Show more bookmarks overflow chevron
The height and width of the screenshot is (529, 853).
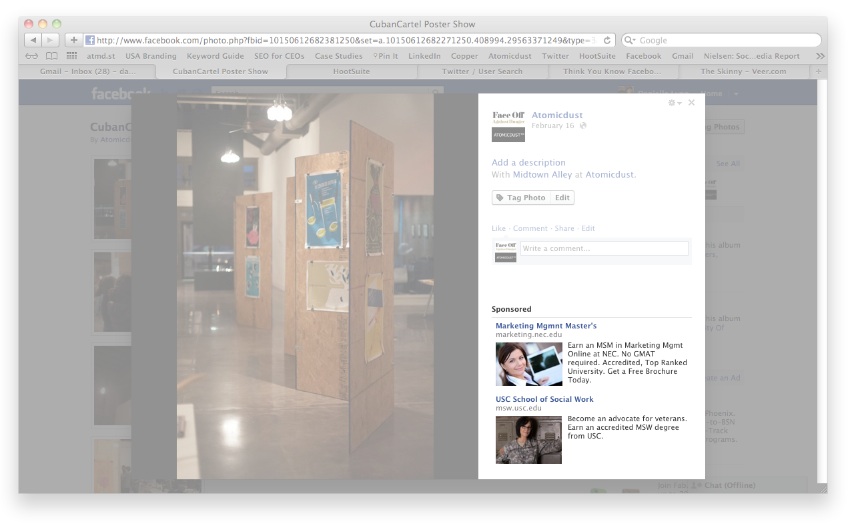click(x=820, y=56)
